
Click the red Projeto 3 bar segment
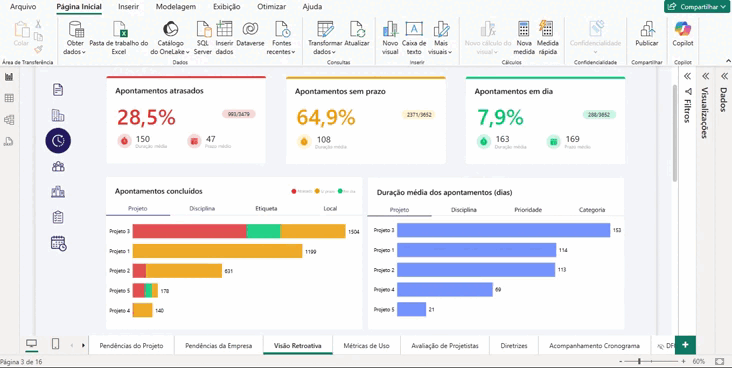(190, 231)
